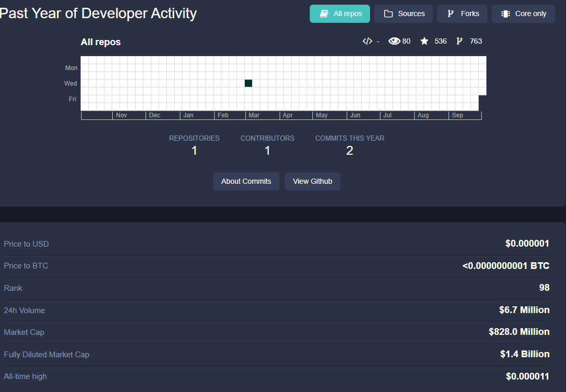Click the CONTRIBUTORS label
The width and height of the screenshot is (566, 392).
tap(268, 138)
